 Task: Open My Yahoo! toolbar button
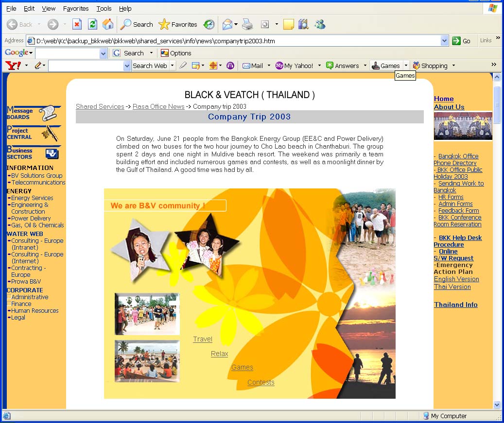point(294,66)
